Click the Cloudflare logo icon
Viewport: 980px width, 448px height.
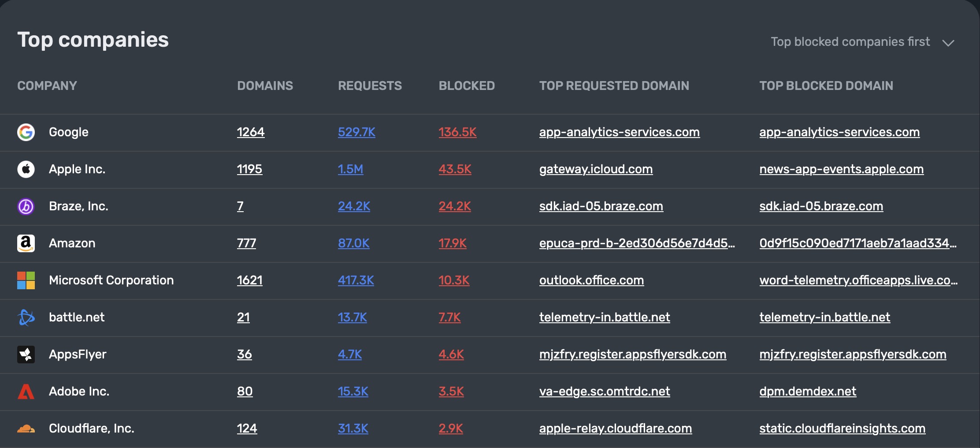coord(26,429)
